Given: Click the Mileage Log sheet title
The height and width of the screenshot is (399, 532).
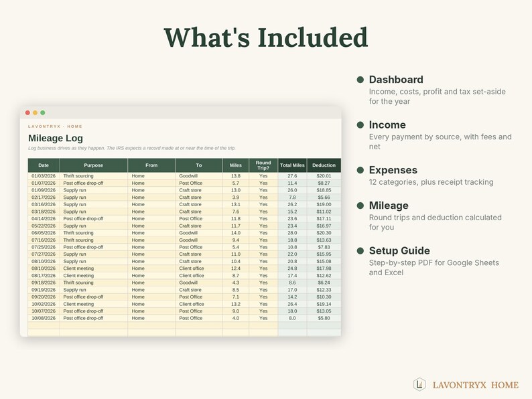Looking at the screenshot, I should pyautogui.click(x=56, y=138).
